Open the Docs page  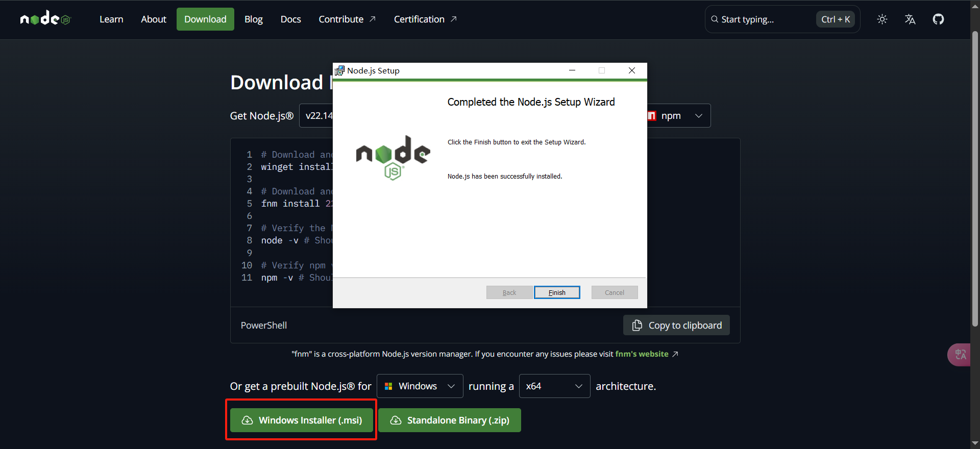[x=291, y=19]
